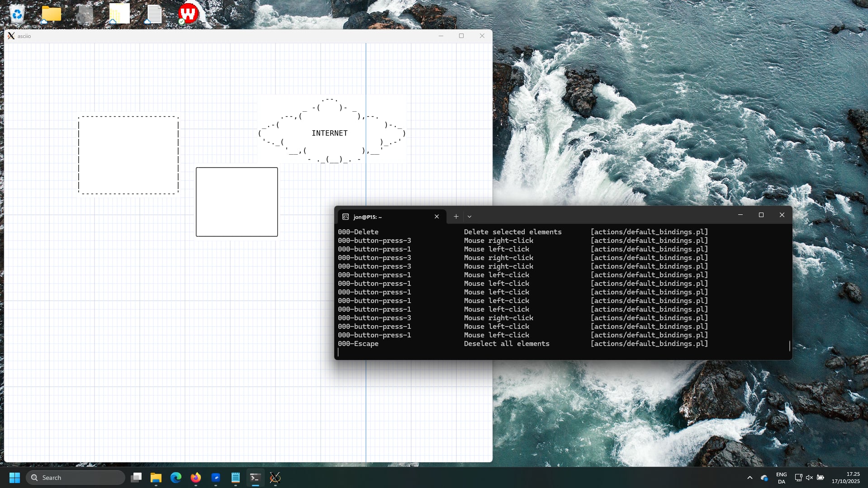
Task: Open the Recycle Bin on the desktop
Action: click(18, 14)
